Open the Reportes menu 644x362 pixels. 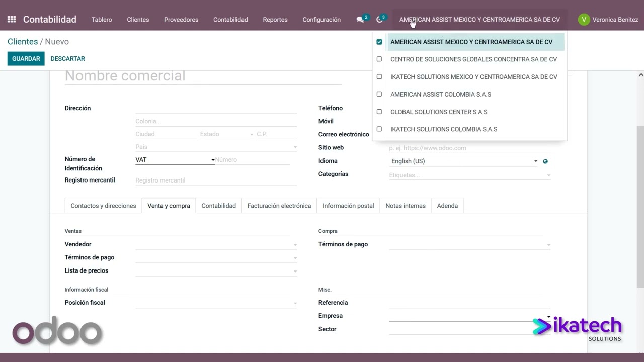tap(275, 20)
